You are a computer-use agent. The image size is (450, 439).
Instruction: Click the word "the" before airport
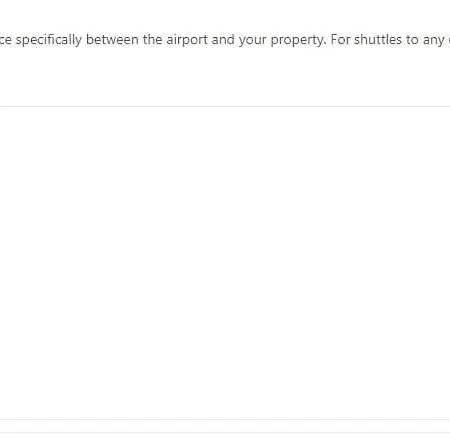[152, 40]
